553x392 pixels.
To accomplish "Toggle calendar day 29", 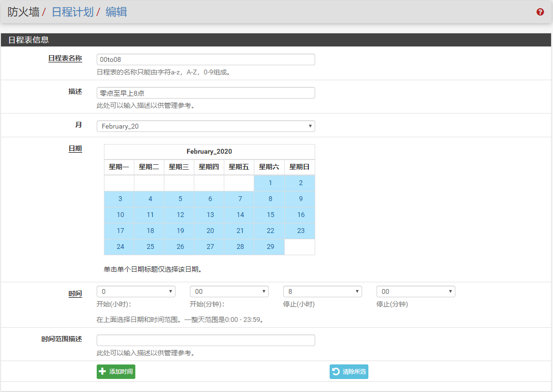I will [270, 247].
